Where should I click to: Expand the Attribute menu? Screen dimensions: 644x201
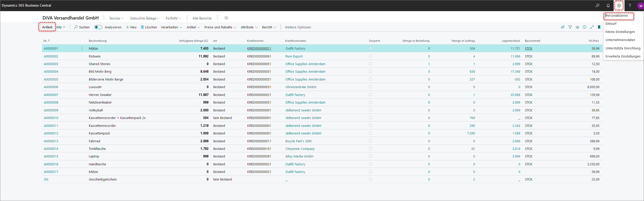click(249, 27)
